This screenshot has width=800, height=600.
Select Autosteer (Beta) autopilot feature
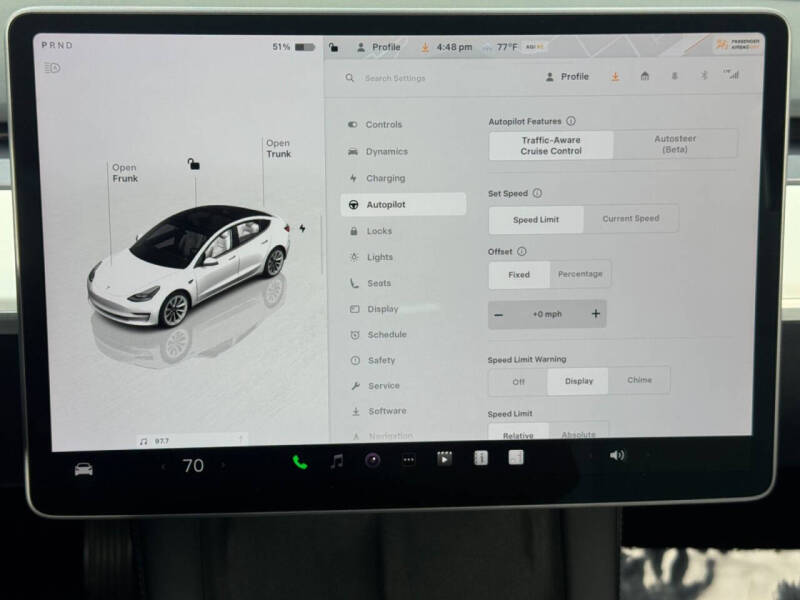coord(674,145)
